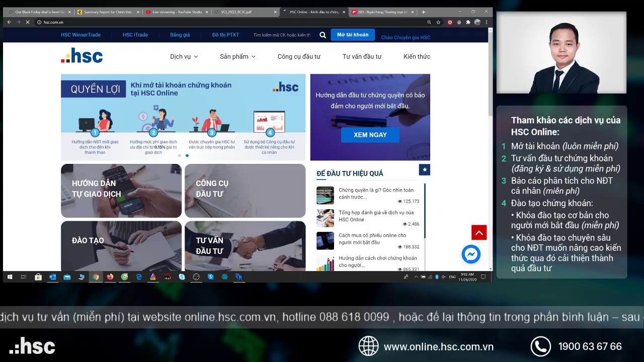Click the search magnifier icon in top bar
This screenshot has height=362, width=644.
[x=323, y=35]
